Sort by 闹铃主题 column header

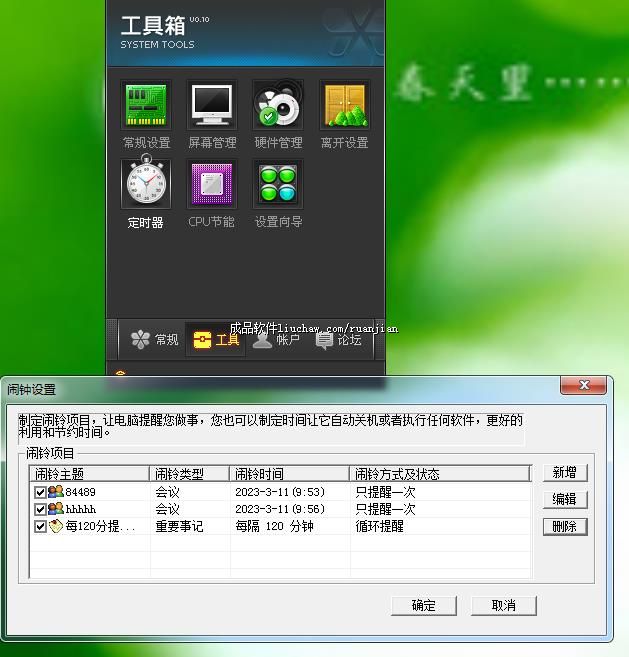point(89,474)
